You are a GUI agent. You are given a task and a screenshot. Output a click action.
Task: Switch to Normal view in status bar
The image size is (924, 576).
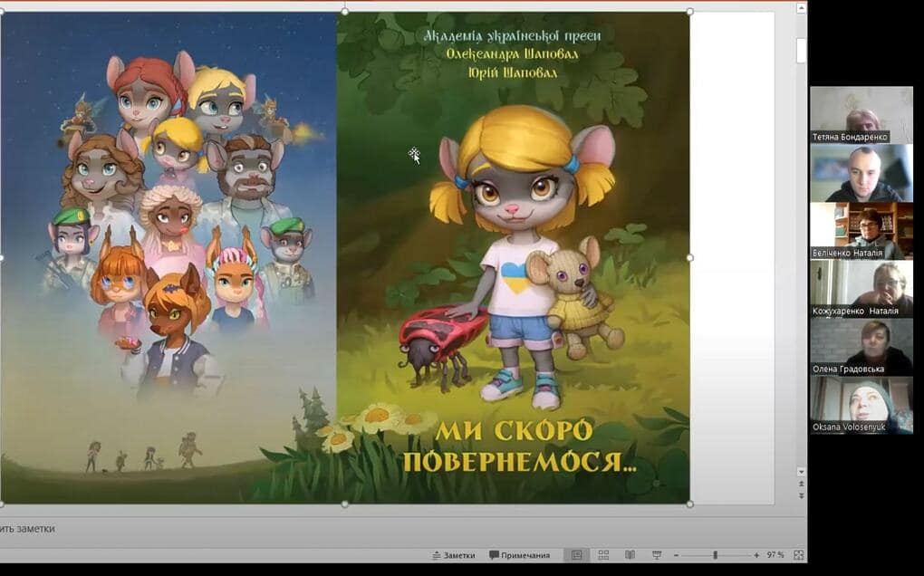(576, 555)
